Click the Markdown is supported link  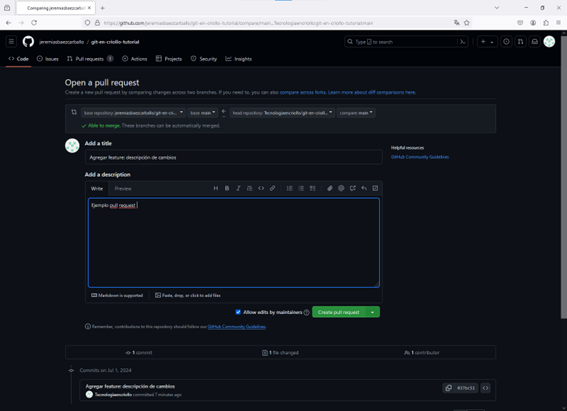pos(117,295)
